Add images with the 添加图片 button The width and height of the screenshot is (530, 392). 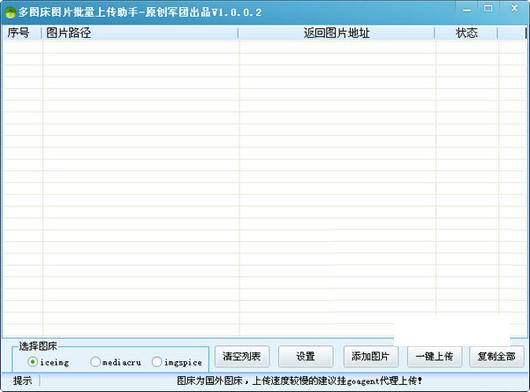tap(371, 356)
